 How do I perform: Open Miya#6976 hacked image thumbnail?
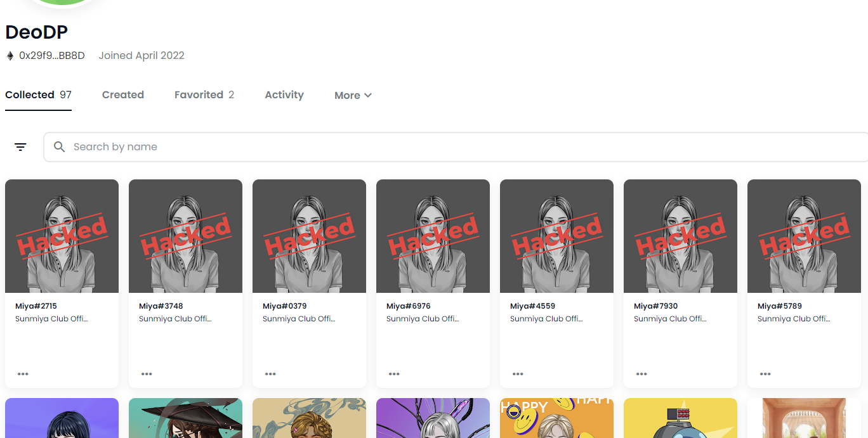pos(433,236)
